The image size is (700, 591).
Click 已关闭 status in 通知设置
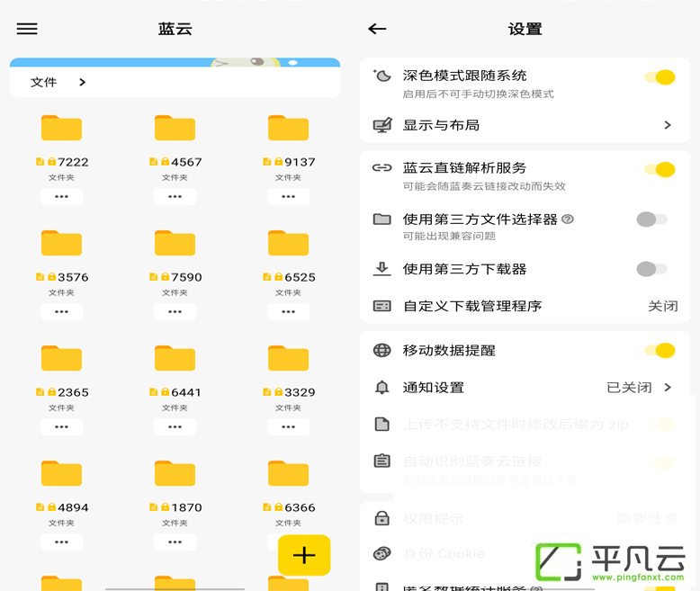click(629, 388)
